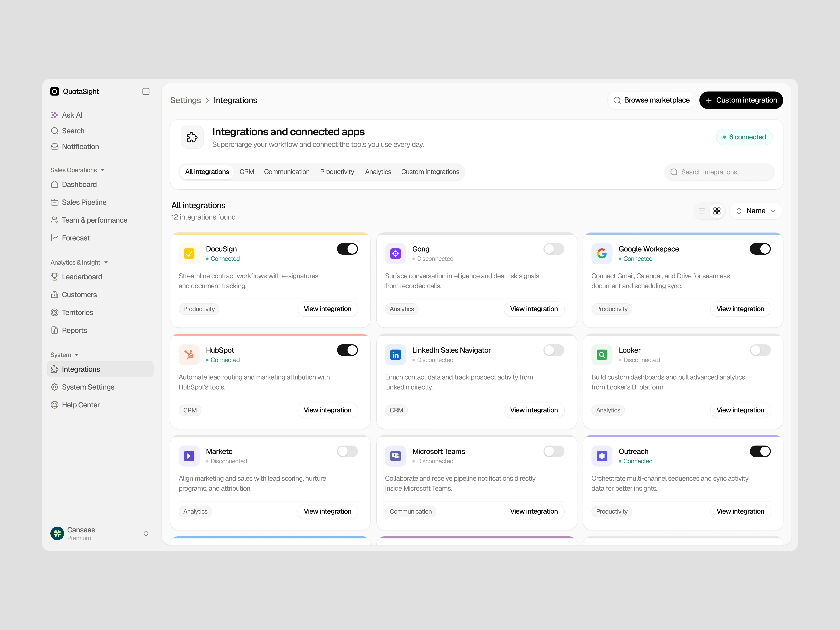Image resolution: width=840 pixels, height=630 pixels.
Task: Switch to the Communication tab
Action: pyautogui.click(x=287, y=172)
